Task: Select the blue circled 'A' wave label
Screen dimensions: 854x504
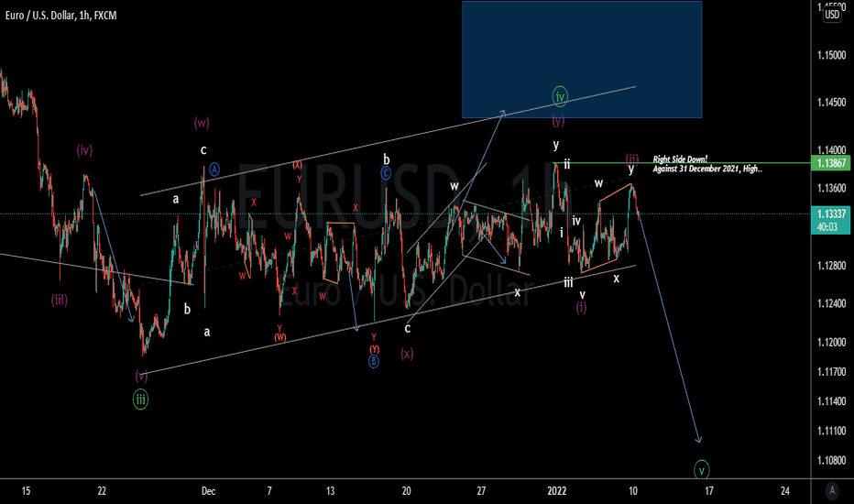Action: click(x=214, y=170)
